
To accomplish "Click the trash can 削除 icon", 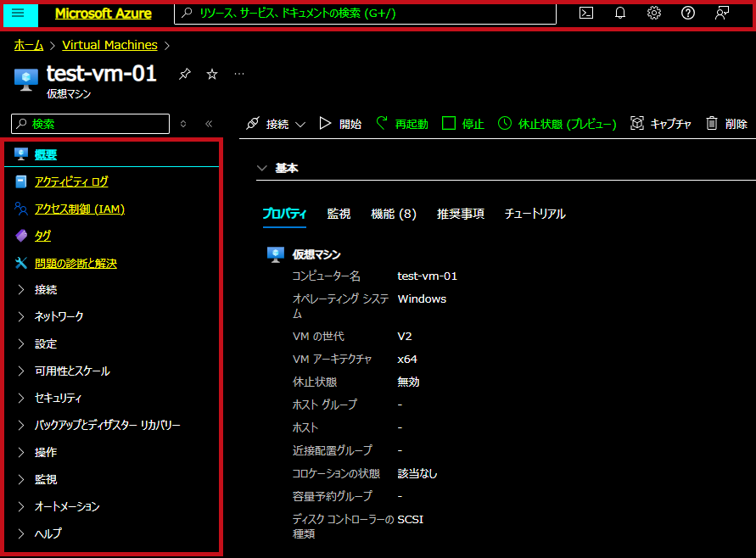I will point(712,123).
